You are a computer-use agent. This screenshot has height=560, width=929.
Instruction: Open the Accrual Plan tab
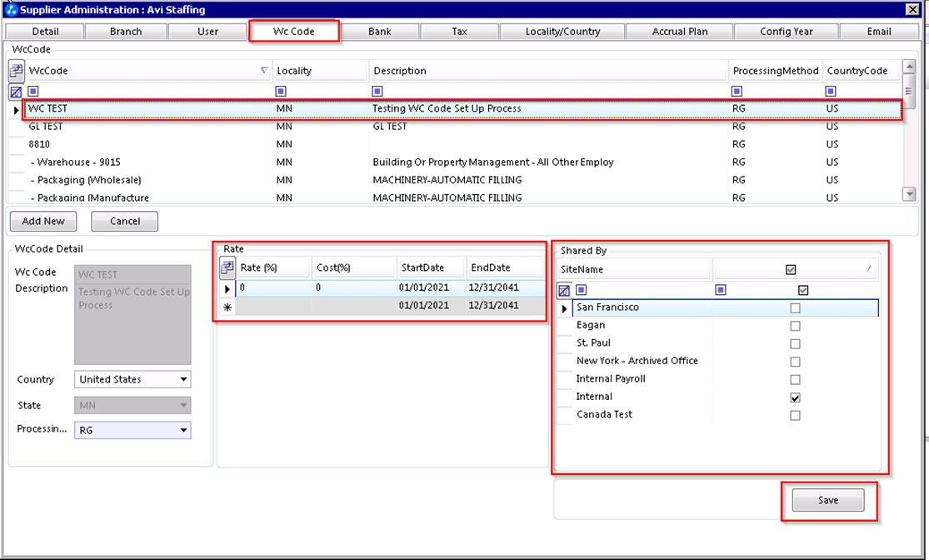(680, 31)
